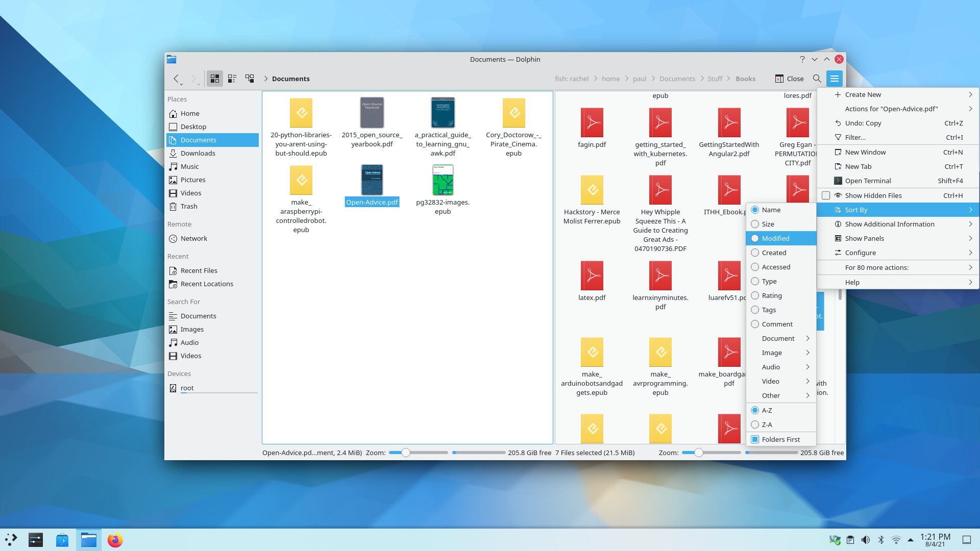Select the A-Z sort order radio button
980x551 pixels.
[754, 410]
